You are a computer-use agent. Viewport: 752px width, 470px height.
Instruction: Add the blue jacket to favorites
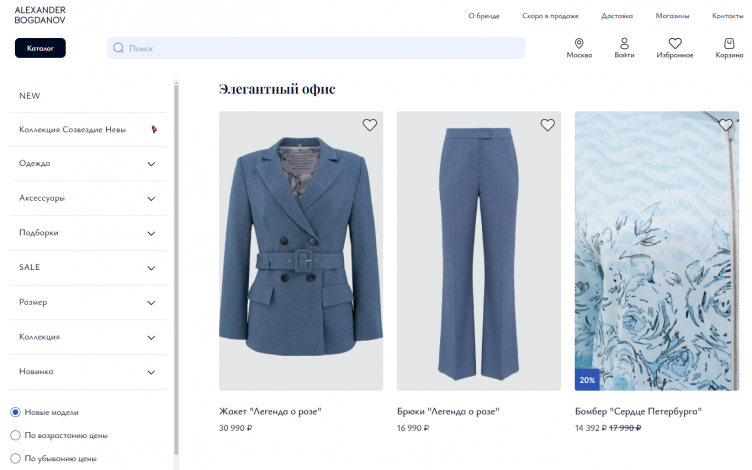pyautogui.click(x=369, y=125)
